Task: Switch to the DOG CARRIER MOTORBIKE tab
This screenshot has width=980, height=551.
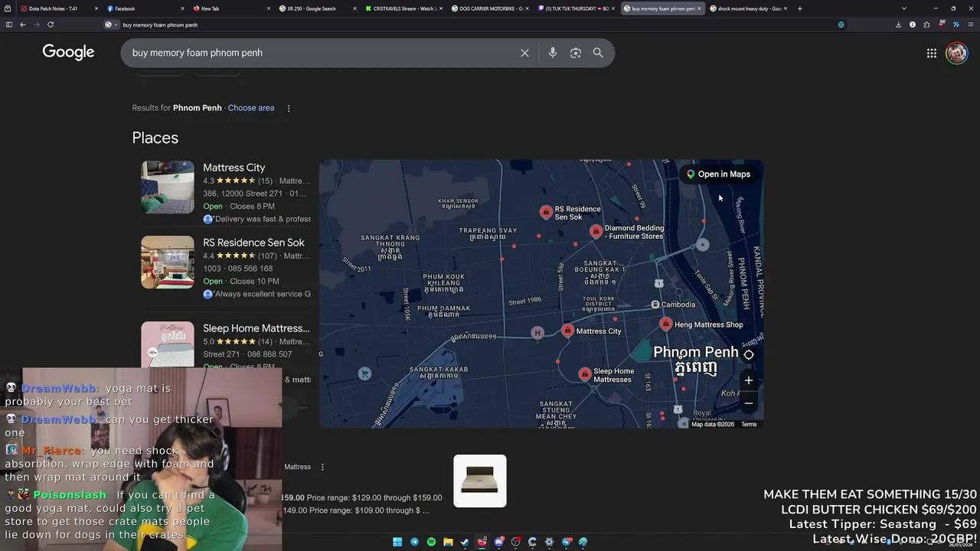Action: pyautogui.click(x=491, y=8)
